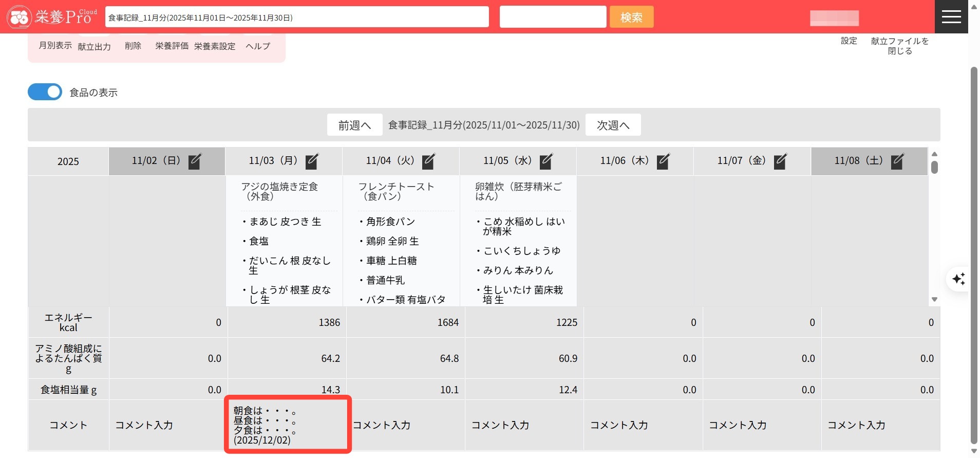The width and height of the screenshot is (980, 458).
Task: Select 献立出力 from the menu
Action: point(94,47)
